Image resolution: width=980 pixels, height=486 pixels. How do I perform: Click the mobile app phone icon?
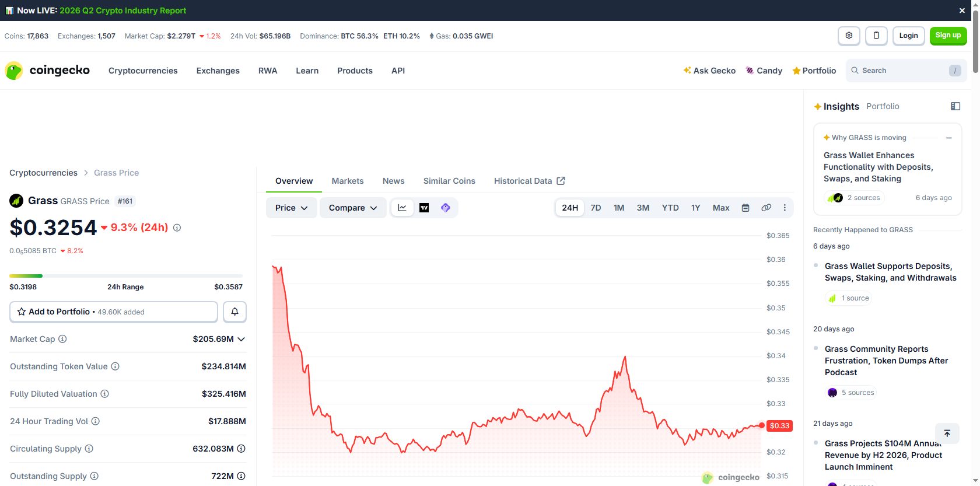point(876,36)
